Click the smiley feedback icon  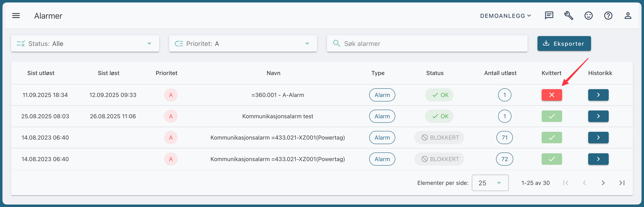[589, 16]
